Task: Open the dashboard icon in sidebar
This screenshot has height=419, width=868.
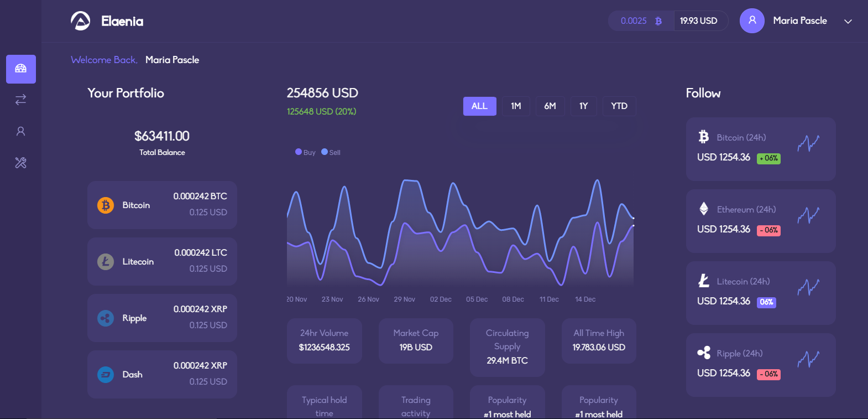Action: coord(21,69)
